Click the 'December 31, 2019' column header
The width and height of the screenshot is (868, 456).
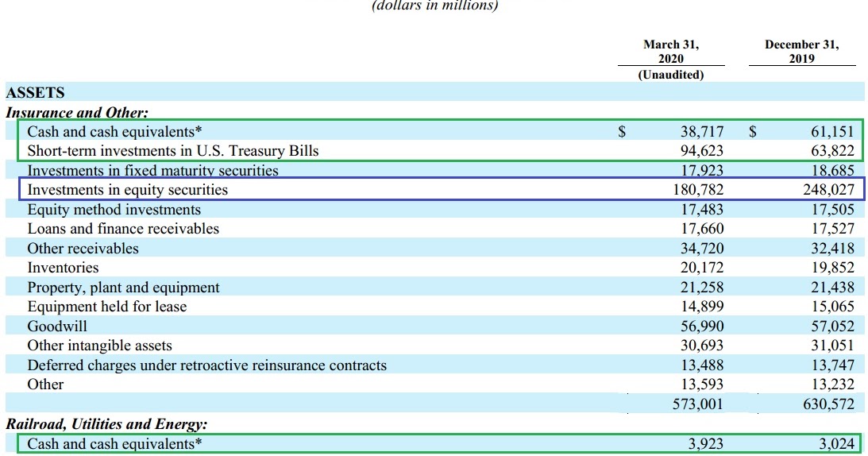click(801, 52)
